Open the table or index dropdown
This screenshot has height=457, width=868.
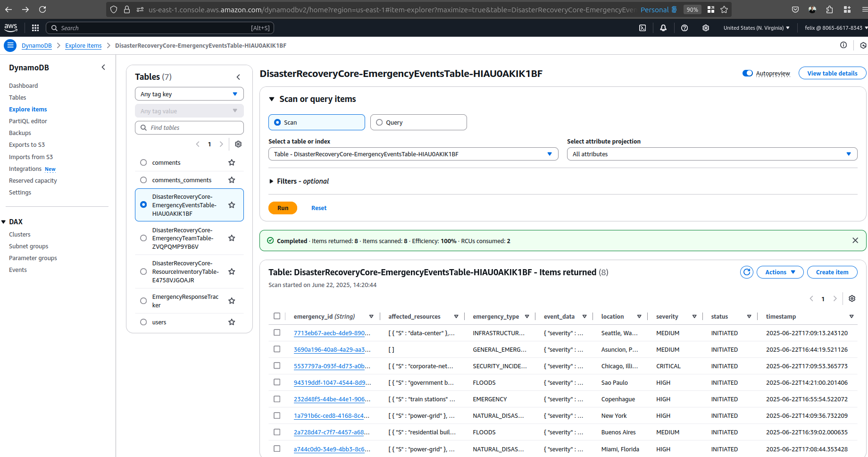[x=413, y=154]
